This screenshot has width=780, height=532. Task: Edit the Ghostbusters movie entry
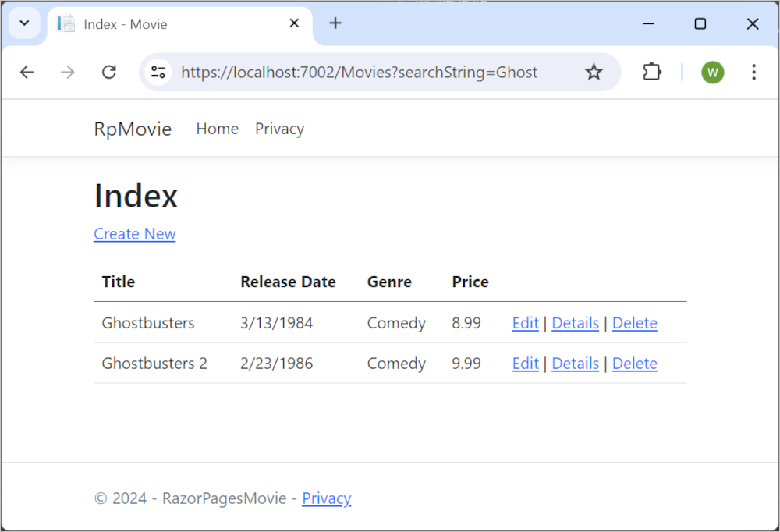pyautogui.click(x=525, y=322)
